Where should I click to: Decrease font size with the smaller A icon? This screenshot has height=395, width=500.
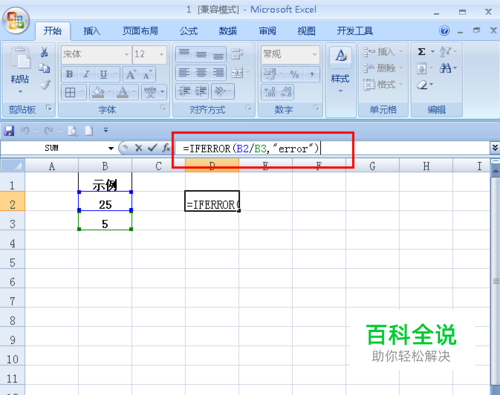pyautogui.click(x=147, y=74)
